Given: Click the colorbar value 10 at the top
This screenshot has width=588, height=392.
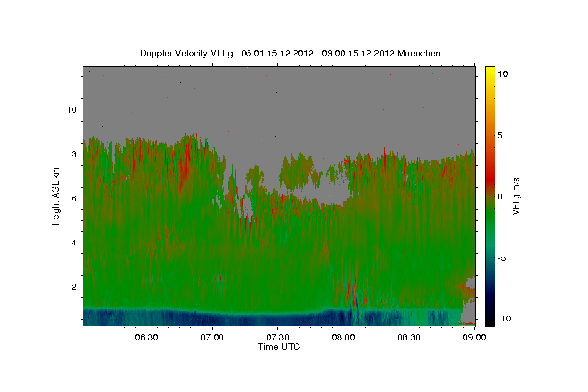Looking at the screenshot, I should (x=502, y=74).
